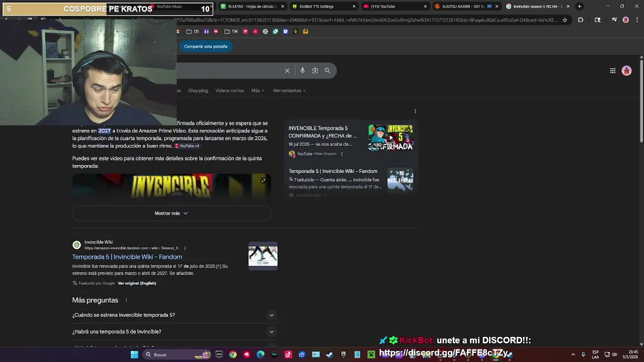Open Minecraft from the taskbar
The height and width of the screenshot is (362, 644).
pos(371,355)
